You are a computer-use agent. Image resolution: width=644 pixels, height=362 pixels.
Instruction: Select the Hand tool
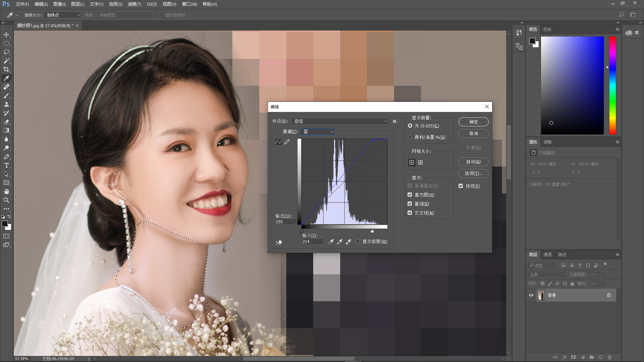pyautogui.click(x=6, y=192)
